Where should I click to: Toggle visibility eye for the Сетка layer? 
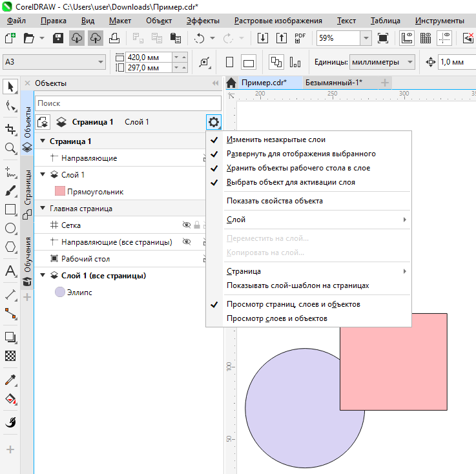pyautogui.click(x=187, y=225)
